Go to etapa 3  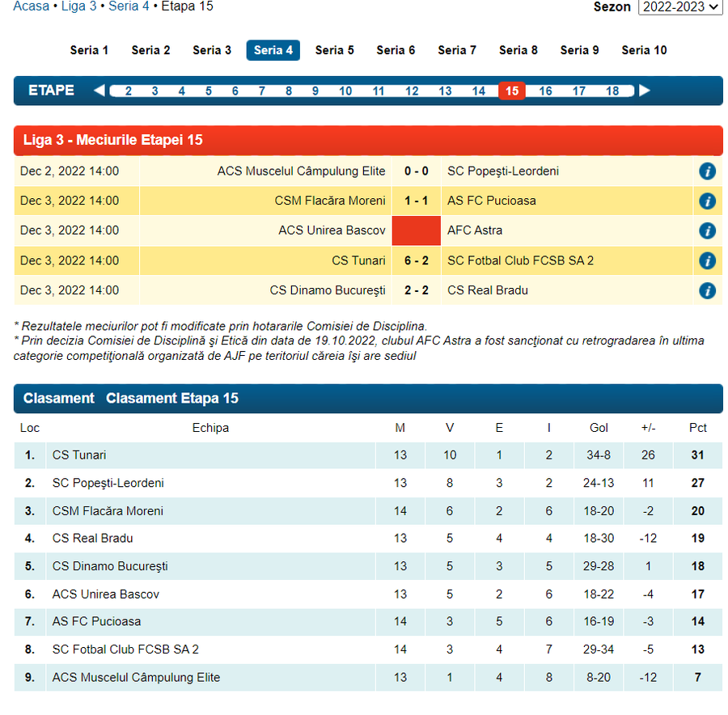[x=154, y=91]
